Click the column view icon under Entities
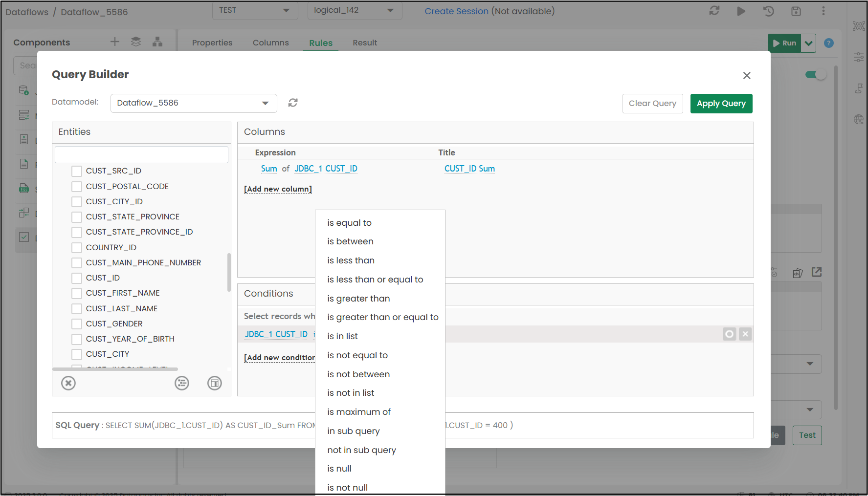Viewport: 868px width, 496px height. pos(215,383)
